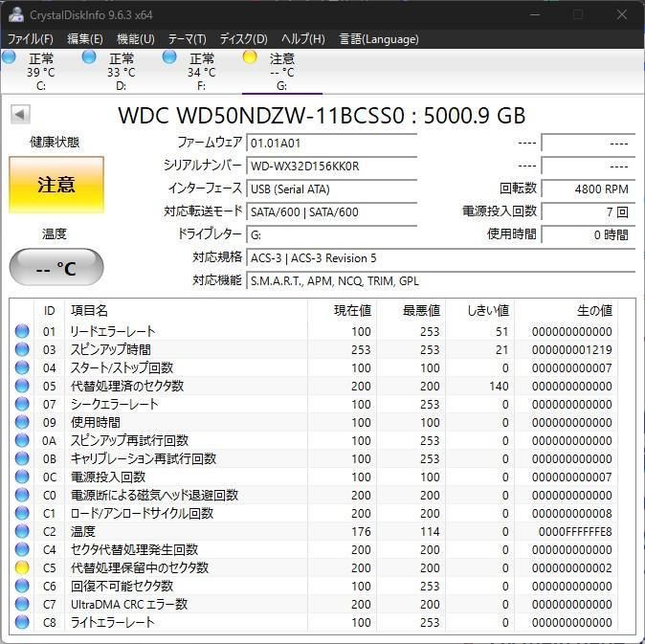Click the serial number field
Viewport: 645px width, 644px height.
coord(331,166)
